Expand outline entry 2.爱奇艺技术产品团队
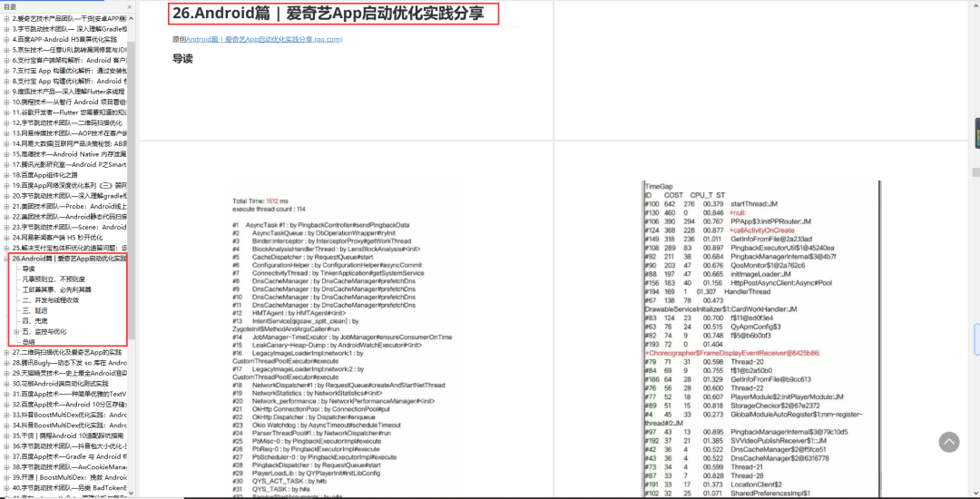Image resolution: width=980 pixels, height=499 pixels. (x=6, y=19)
